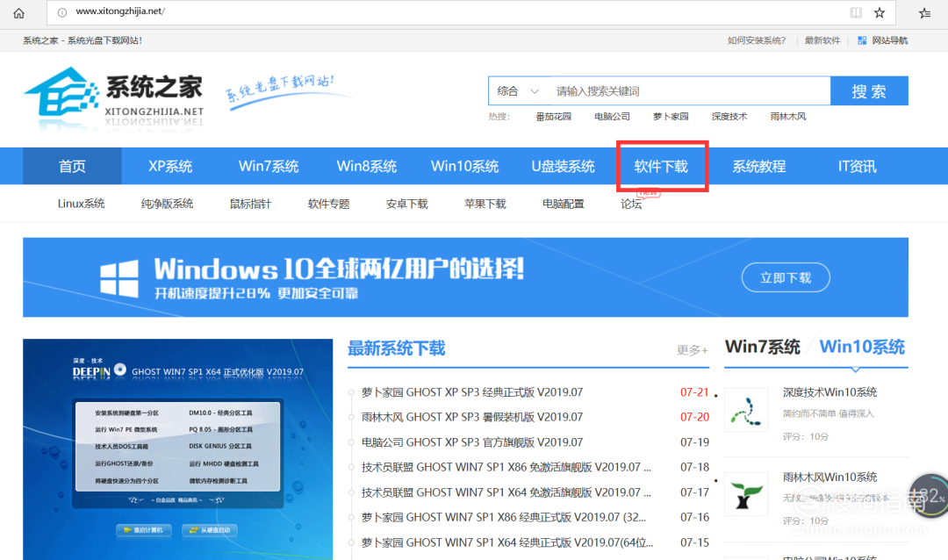Click the Windows 10 promotional banner

465,277
